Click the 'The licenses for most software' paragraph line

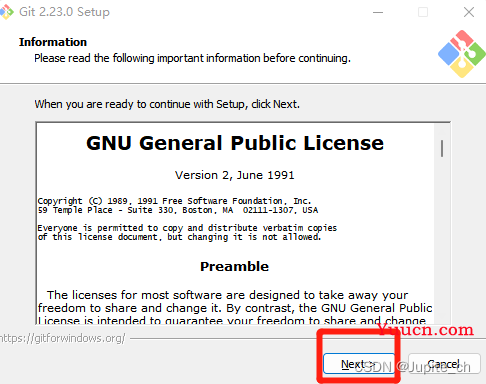(x=227, y=295)
